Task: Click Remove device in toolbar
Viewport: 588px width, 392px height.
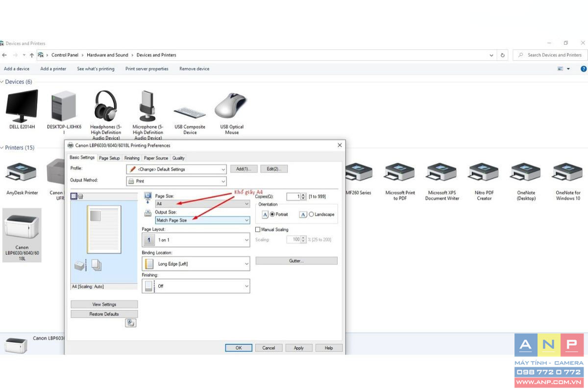Action: pyautogui.click(x=195, y=69)
